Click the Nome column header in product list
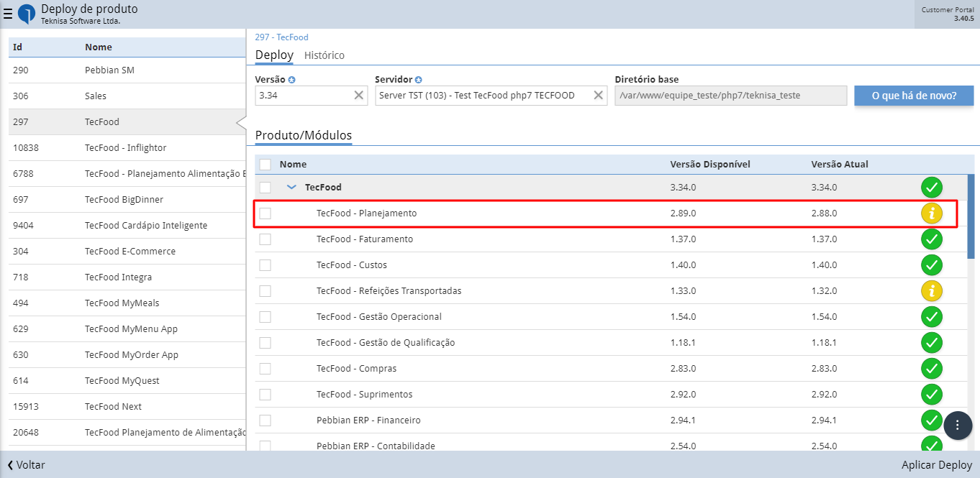Image resolution: width=980 pixels, height=478 pixels. pyautogui.click(x=99, y=47)
